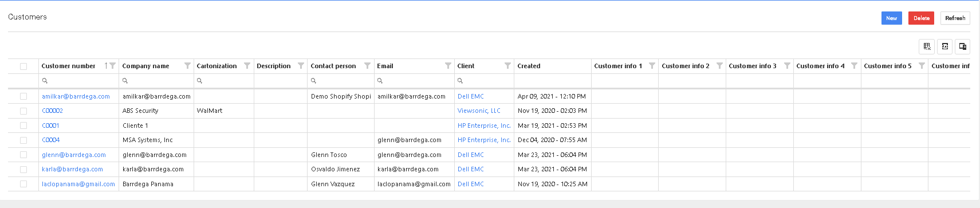The image size is (980, 208).
Task: Open filter for Customer info 3 column
Action: (x=787, y=66)
